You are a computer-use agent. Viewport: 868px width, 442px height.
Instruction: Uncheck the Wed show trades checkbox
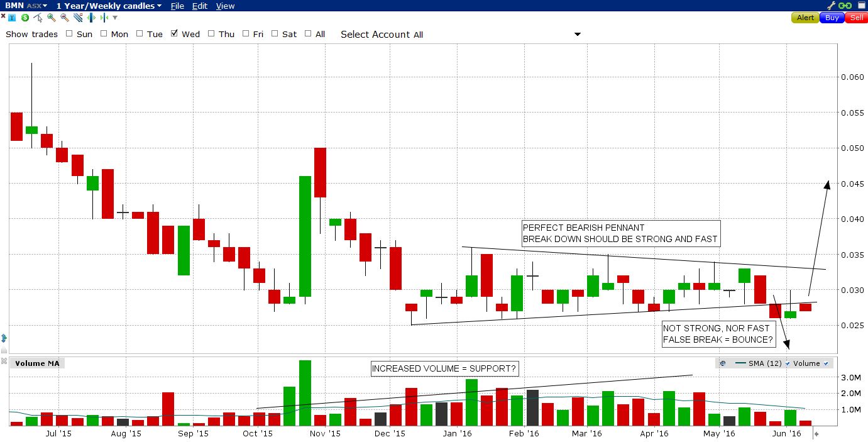click(x=174, y=34)
